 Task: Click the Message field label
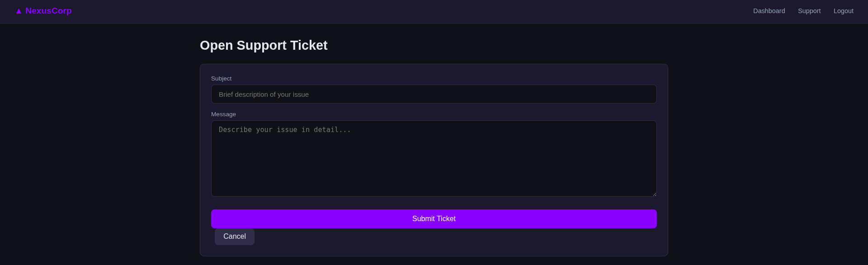pos(223,114)
